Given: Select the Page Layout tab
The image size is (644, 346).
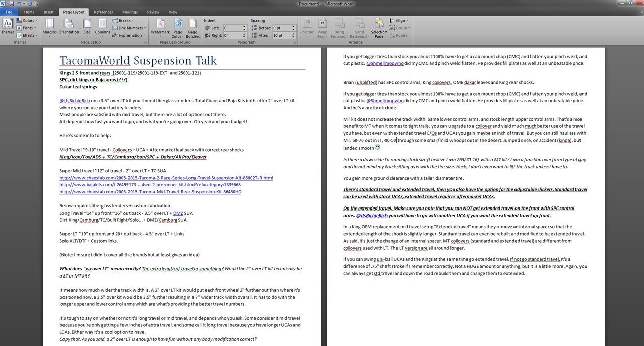Looking at the screenshot, I should point(74,12).
